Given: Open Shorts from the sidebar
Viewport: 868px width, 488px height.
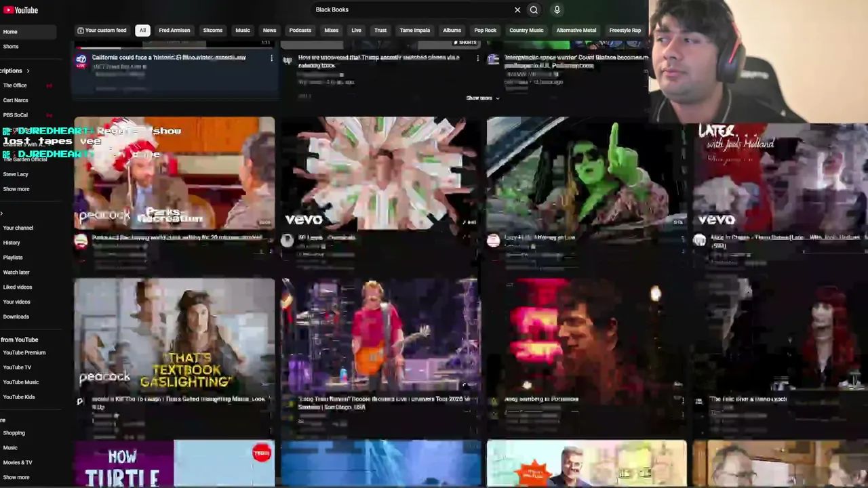Looking at the screenshot, I should click(11, 47).
